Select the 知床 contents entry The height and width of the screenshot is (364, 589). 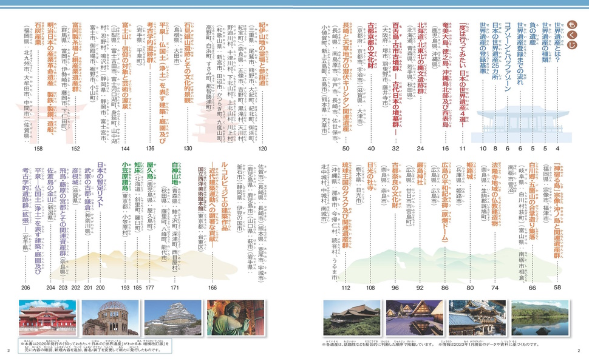click(137, 170)
